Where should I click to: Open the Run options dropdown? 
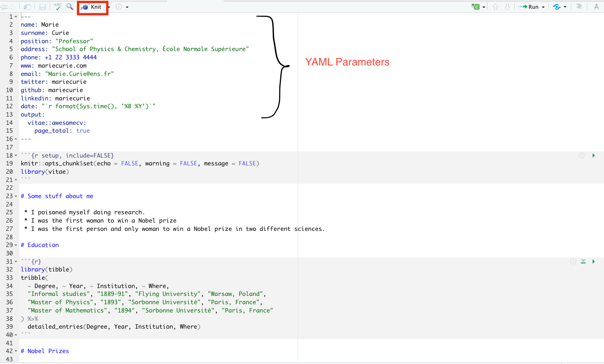pos(543,7)
